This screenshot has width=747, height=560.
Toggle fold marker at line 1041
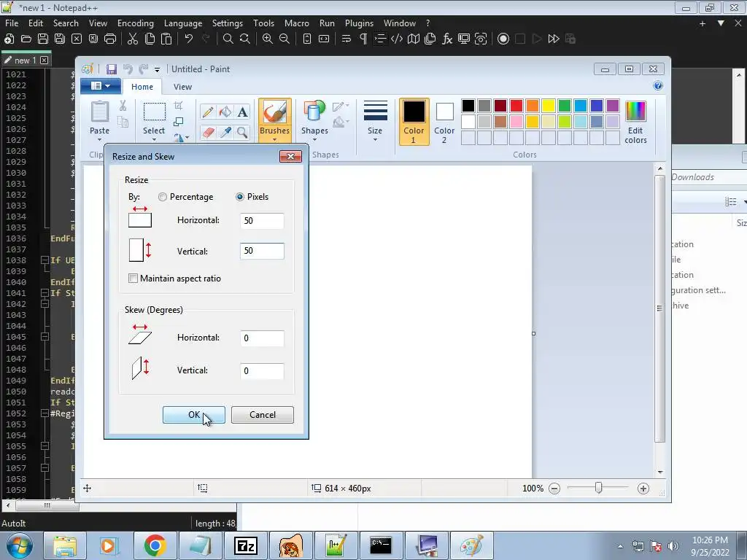tap(44, 293)
